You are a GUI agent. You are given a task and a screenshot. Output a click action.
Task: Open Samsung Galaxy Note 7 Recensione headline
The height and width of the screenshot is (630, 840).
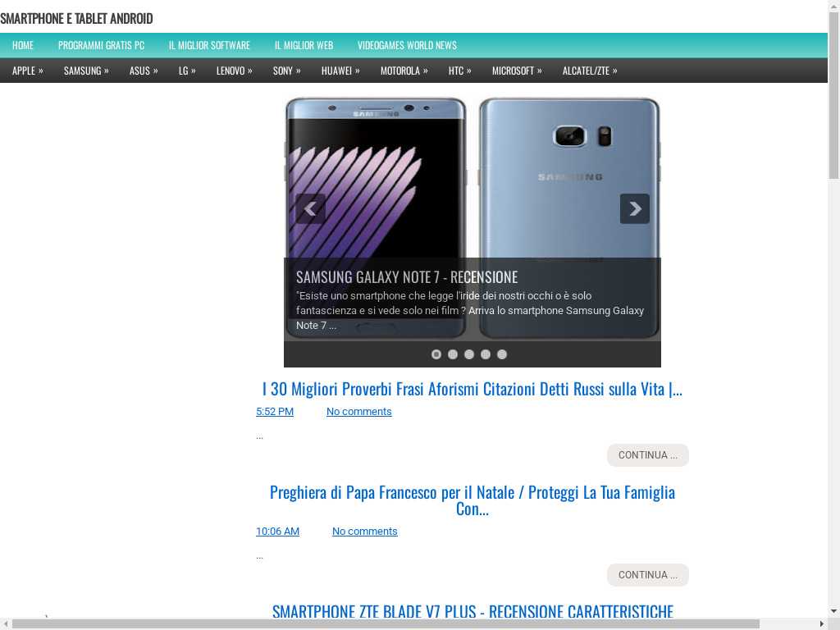(x=407, y=277)
